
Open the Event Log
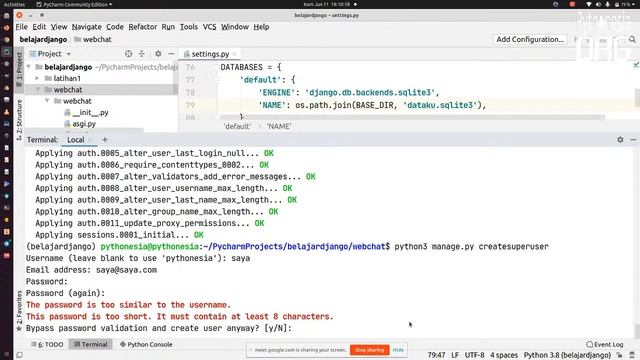605,344
